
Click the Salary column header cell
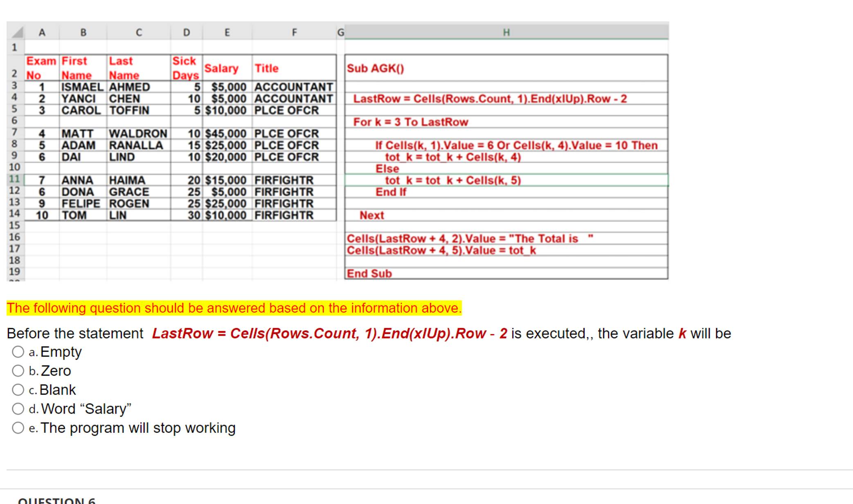(x=221, y=68)
